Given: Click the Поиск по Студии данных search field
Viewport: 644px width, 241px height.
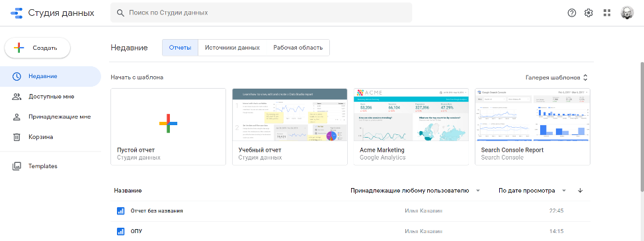Looking at the screenshot, I should 261,13.
